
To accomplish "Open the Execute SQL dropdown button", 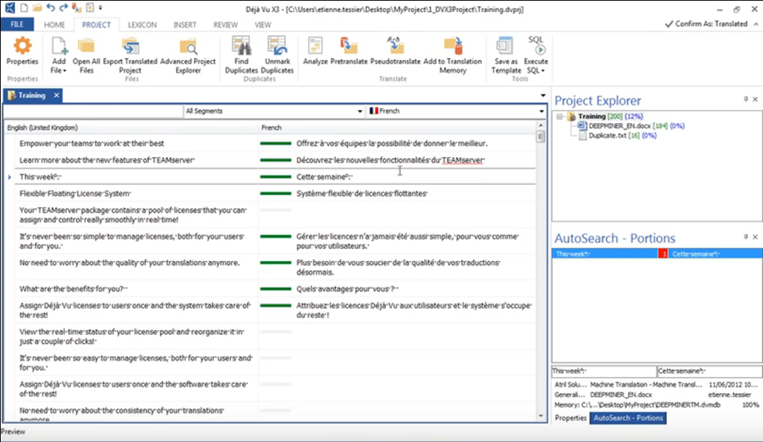I will pos(536,55).
